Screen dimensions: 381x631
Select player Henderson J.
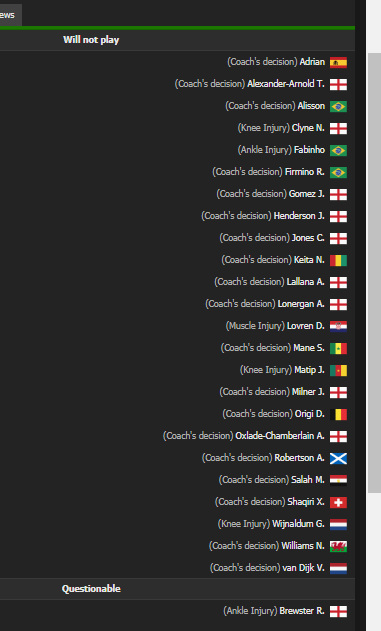click(299, 216)
